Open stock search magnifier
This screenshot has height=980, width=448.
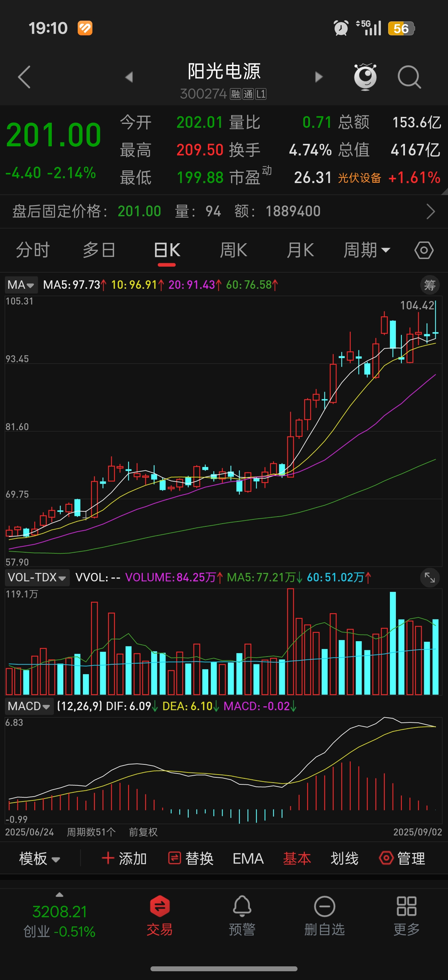(x=409, y=77)
